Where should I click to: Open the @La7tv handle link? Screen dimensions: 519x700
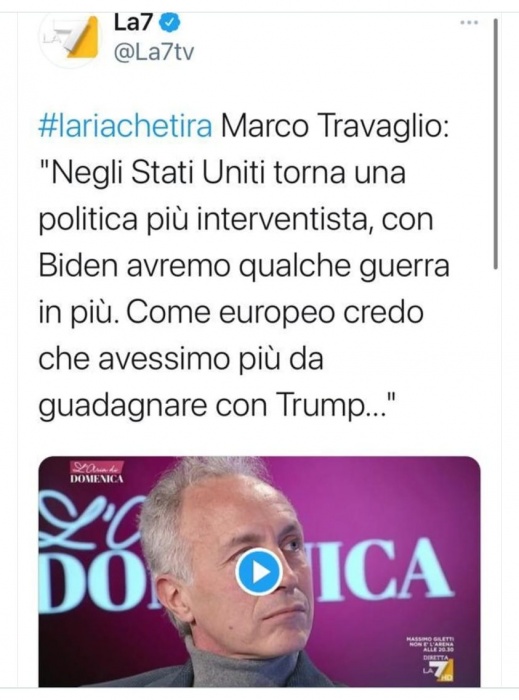(x=154, y=53)
